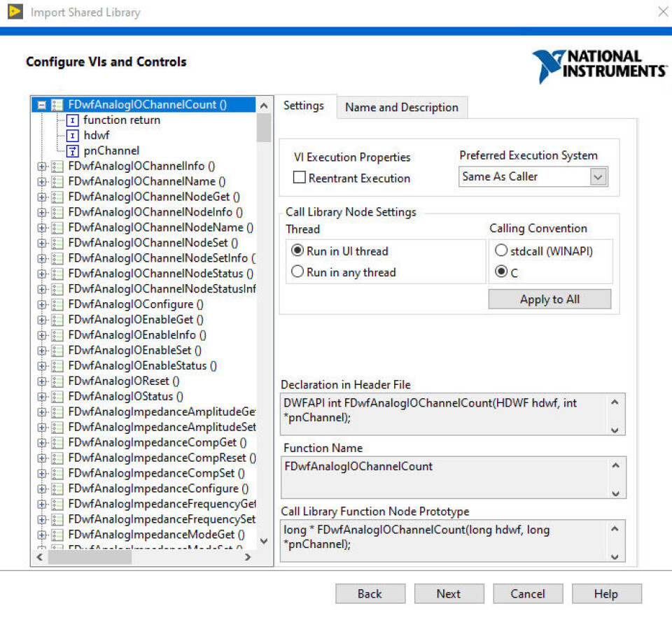Click the function icon beside FDwfAnalogIOChannelCount

pyautogui.click(x=57, y=104)
